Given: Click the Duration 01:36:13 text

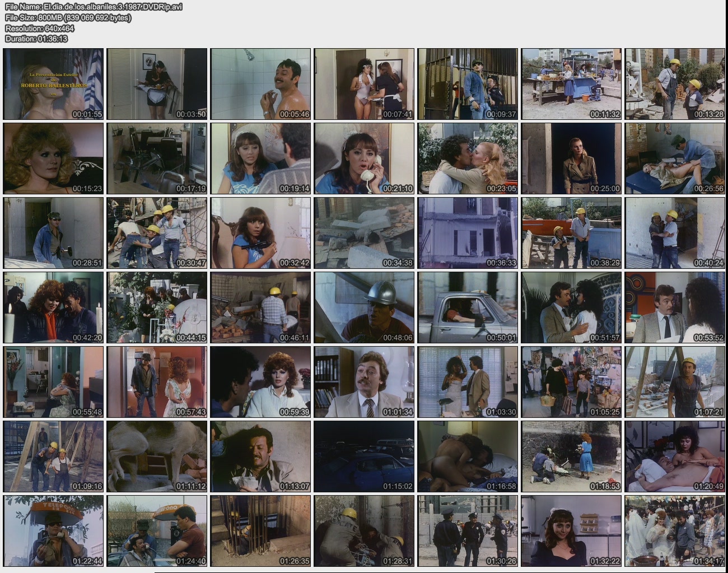Looking at the screenshot, I should click(x=36, y=39).
